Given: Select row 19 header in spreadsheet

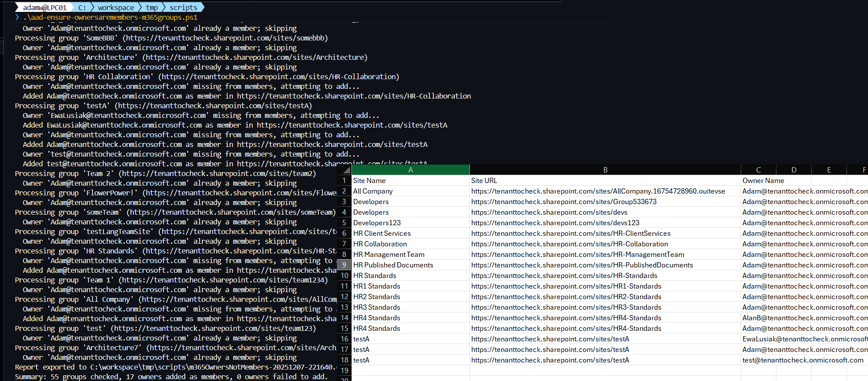Looking at the screenshot, I should coord(344,370).
